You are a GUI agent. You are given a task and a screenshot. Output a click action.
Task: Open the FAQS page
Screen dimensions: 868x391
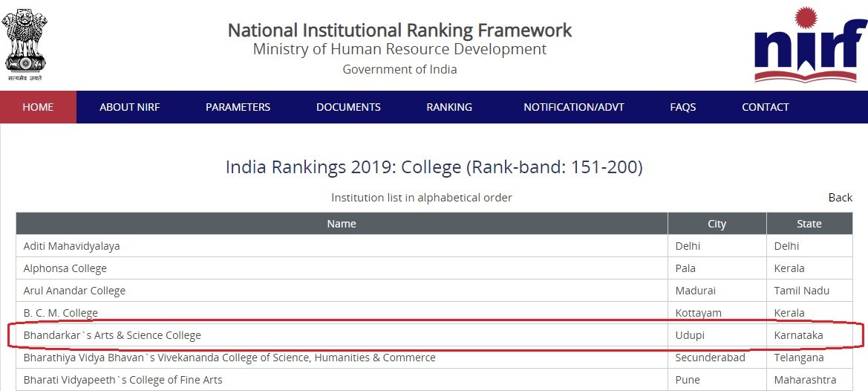click(682, 107)
